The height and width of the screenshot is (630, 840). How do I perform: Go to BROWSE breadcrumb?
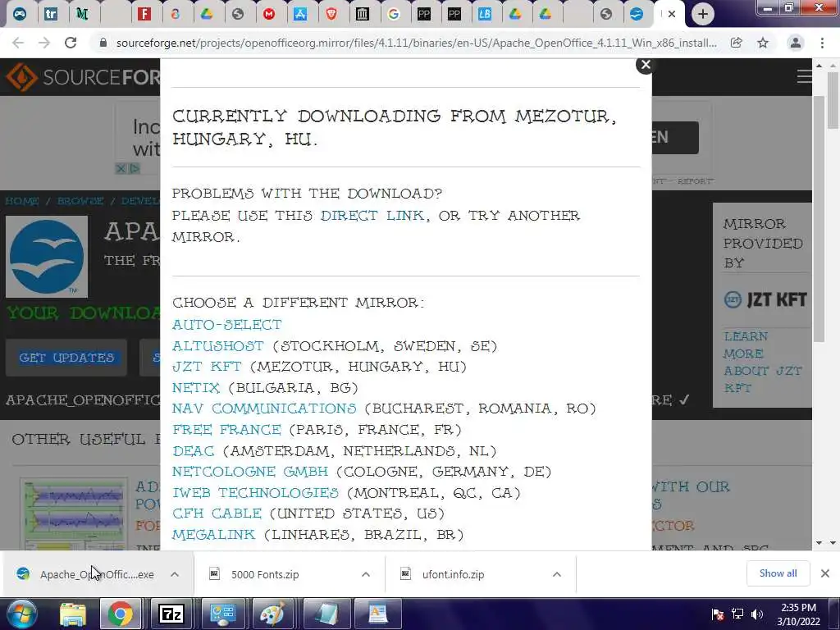[x=80, y=201]
